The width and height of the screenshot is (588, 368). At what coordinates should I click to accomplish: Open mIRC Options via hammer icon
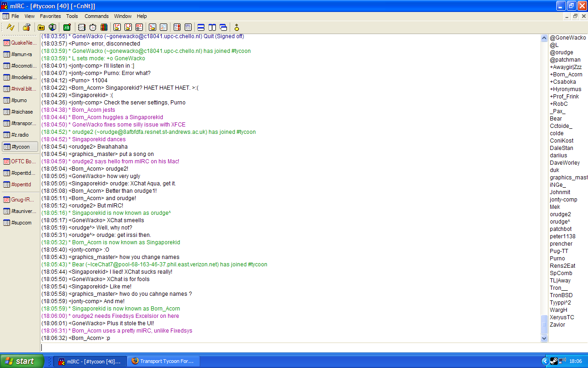(x=27, y=27)
